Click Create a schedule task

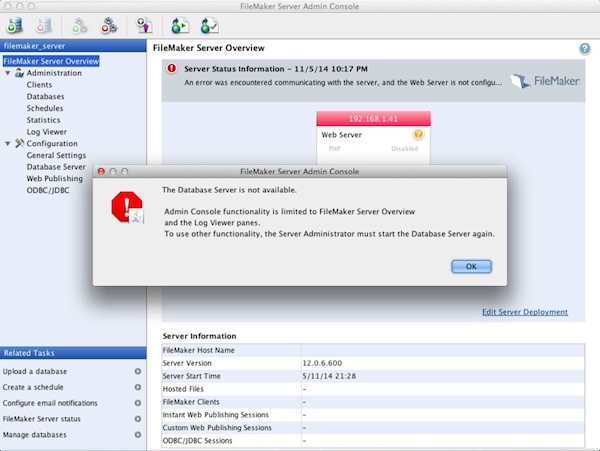click(33, 387)
